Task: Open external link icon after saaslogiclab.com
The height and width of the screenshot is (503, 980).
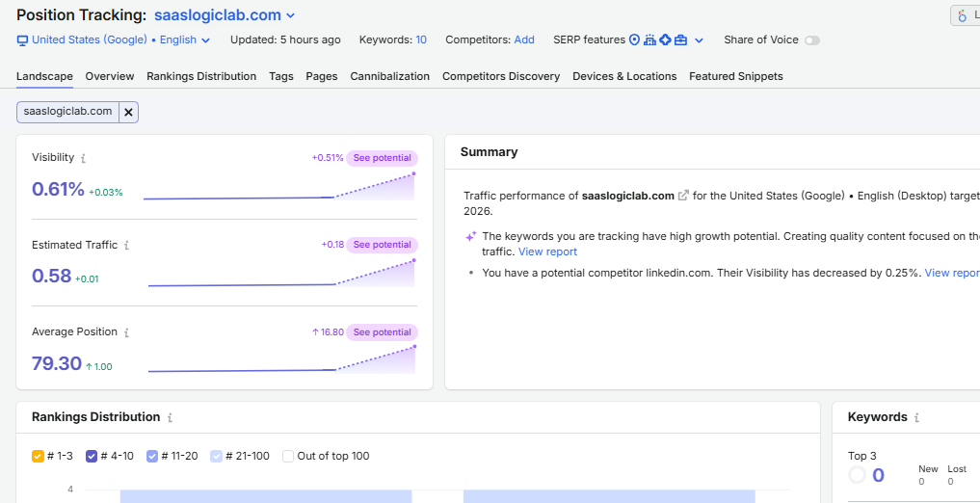Action: tap(684, 196)
